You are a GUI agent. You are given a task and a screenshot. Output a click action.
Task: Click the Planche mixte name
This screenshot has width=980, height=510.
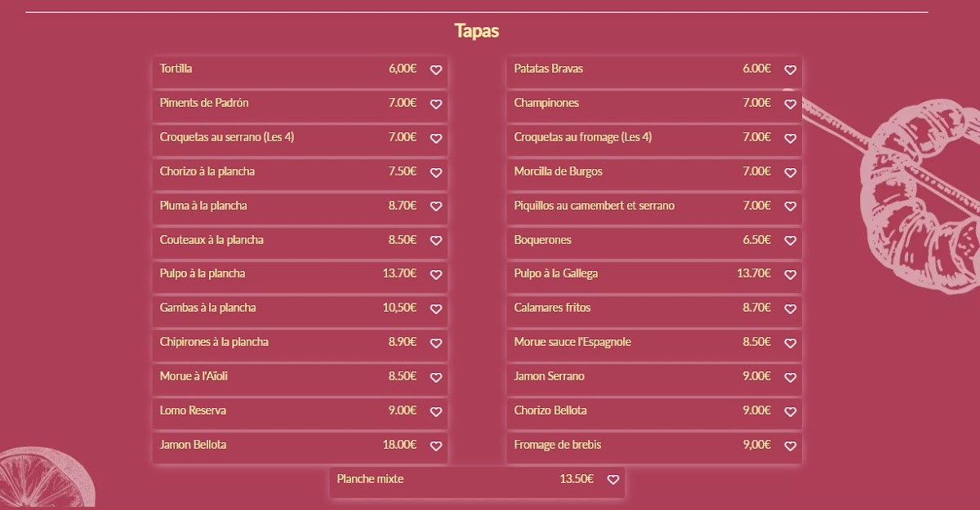pyautogui.click(x=370, y=479)
